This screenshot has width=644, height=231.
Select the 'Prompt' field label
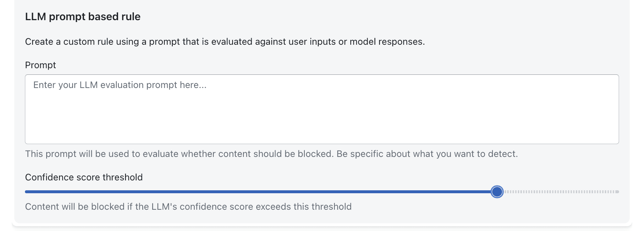coord(40,65)
